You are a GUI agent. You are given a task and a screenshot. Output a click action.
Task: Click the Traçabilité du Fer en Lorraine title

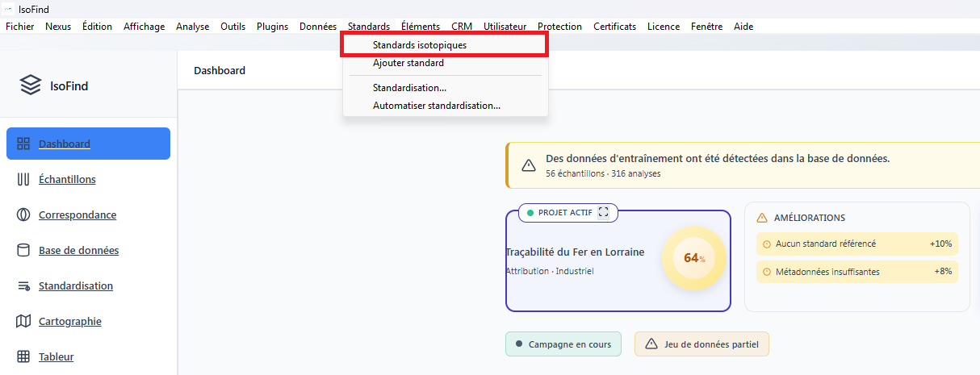pos(575,252)
